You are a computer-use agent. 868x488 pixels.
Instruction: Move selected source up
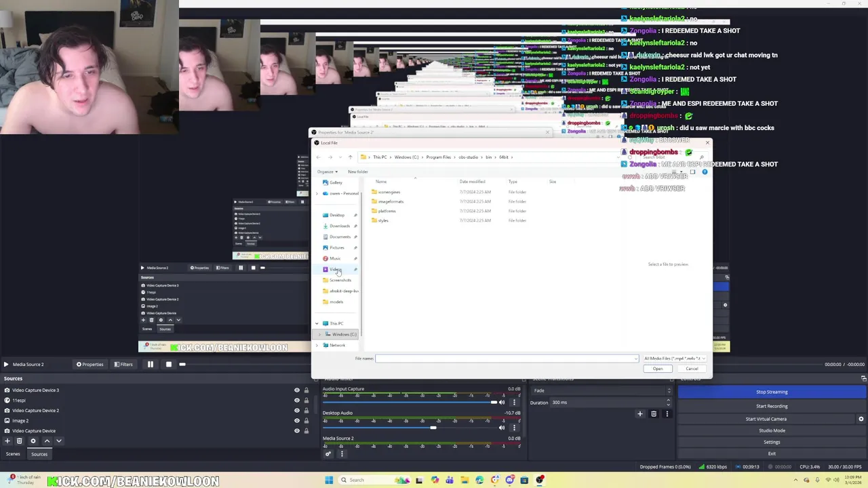[x=47, y=441]
